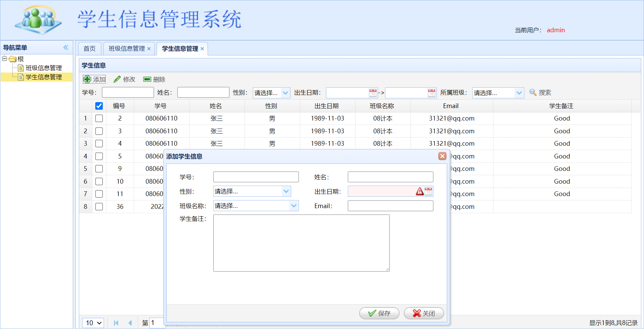Open the 性别 dropdown in the search bar

click(286, 93)
